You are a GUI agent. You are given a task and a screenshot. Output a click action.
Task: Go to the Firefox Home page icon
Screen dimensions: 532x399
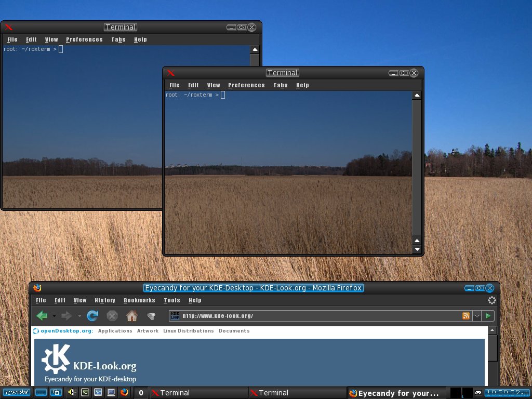[132, 316]
